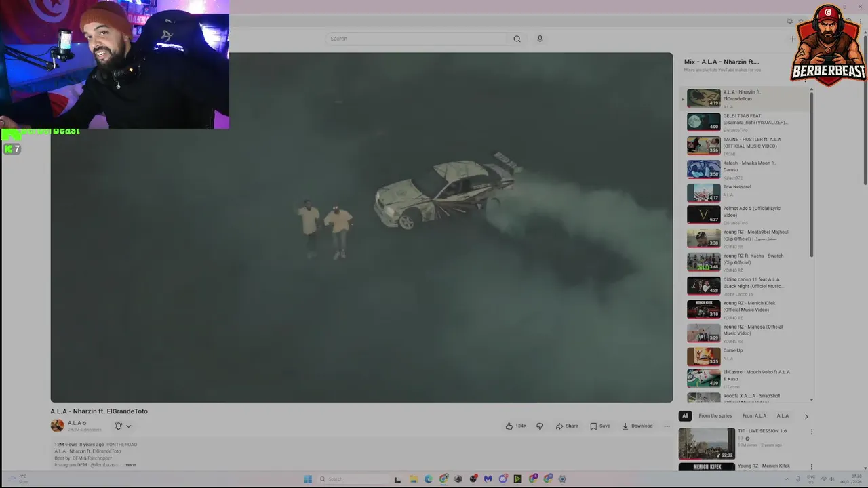Click the #ONTHEROAD hashtag link
This screenshot has width=868, height=488.
122,445
